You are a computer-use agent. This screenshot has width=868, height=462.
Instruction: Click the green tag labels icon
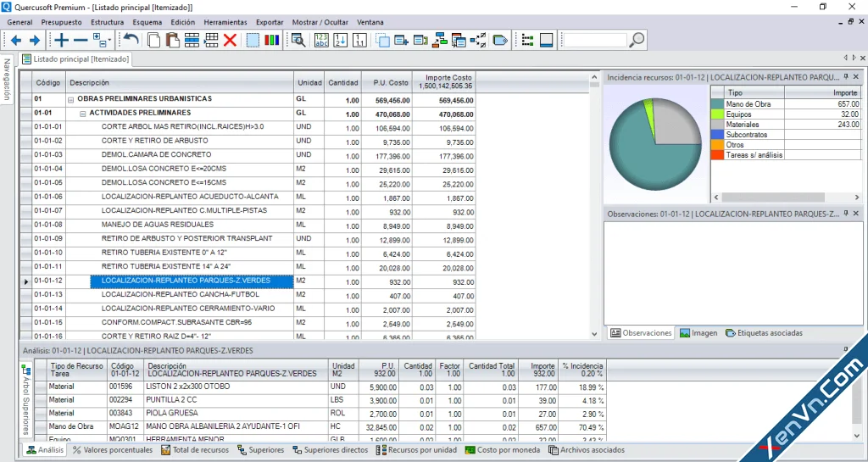tap(500, 40)
